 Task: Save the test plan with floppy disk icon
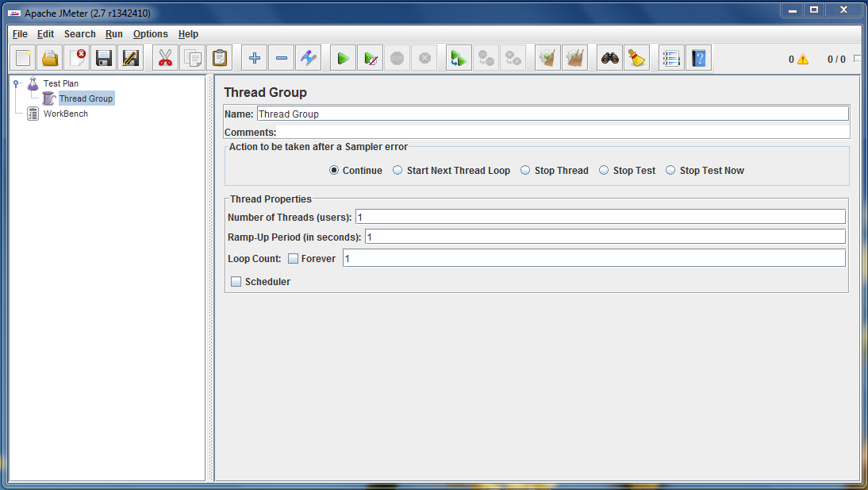pos(103,58)
